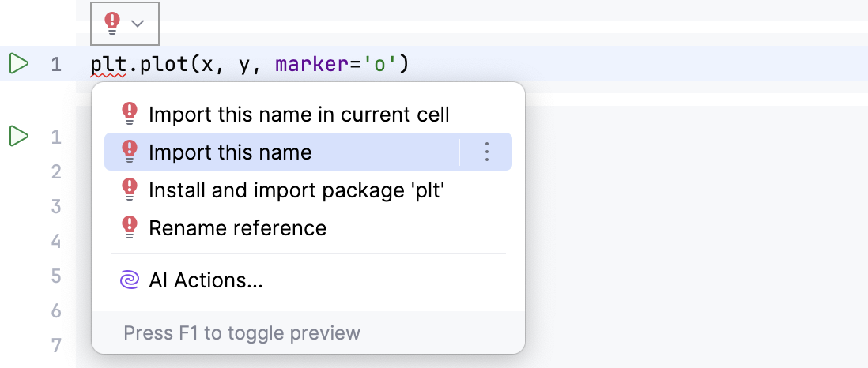Click the 'o' string literal in code
Screen dimensions: 868x368
point(379,64)
